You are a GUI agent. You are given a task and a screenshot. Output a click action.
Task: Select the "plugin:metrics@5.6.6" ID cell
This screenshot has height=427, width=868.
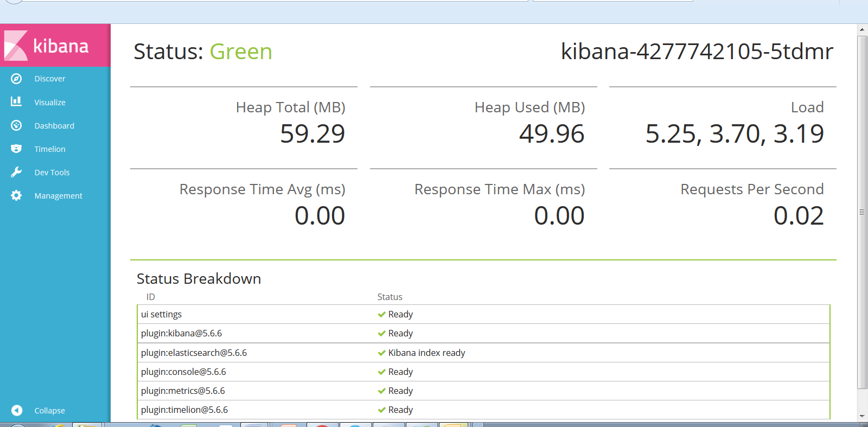point(183,391)
